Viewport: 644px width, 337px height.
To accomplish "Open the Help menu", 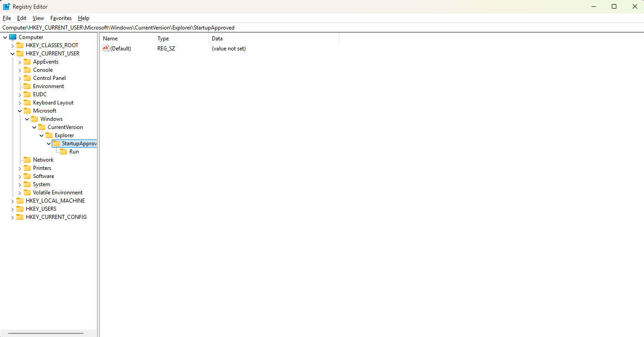I will tap(83, 18).
